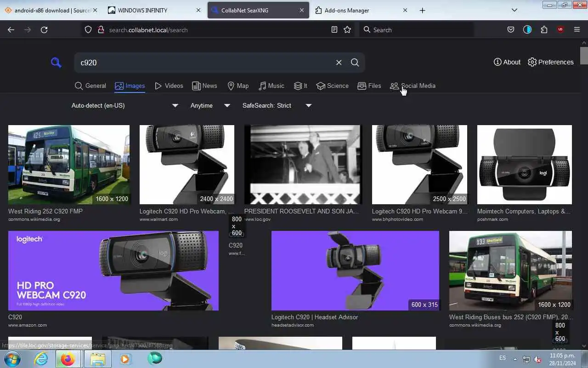Image resolution: width=588 pixels, height=368 pixels.
Task: Click www.walmart.com source text
Action: [158, 219]
